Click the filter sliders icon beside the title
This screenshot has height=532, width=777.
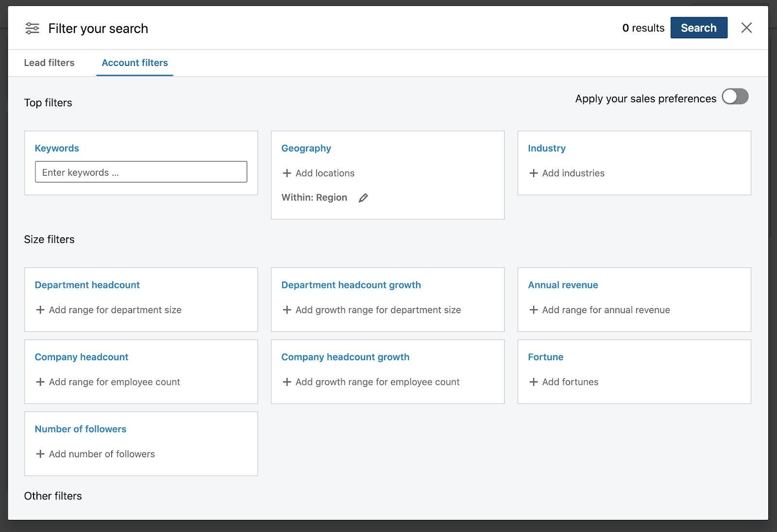tap(33, 28)
